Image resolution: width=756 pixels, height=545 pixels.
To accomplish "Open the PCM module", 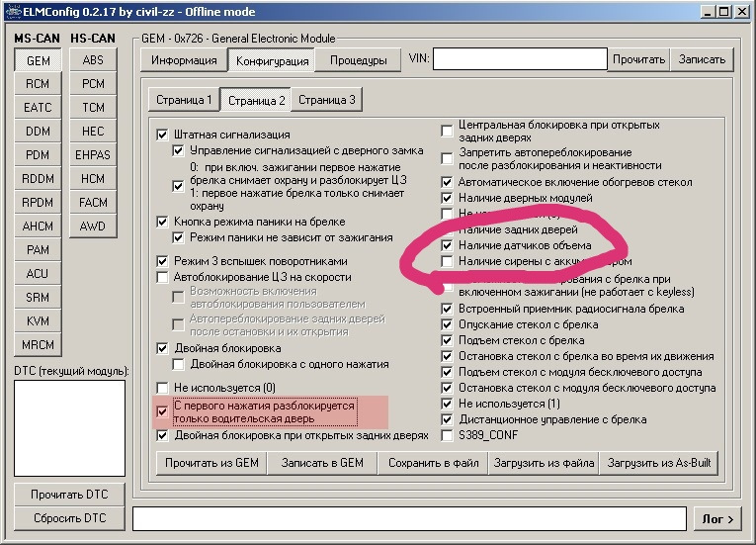I will (x=93, y=84).
